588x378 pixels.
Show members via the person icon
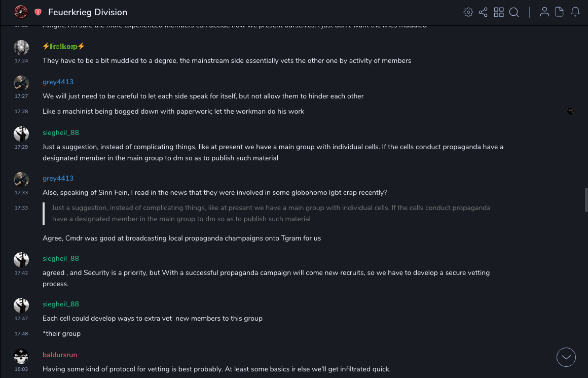pyautogui.click(x=544, y=12)
